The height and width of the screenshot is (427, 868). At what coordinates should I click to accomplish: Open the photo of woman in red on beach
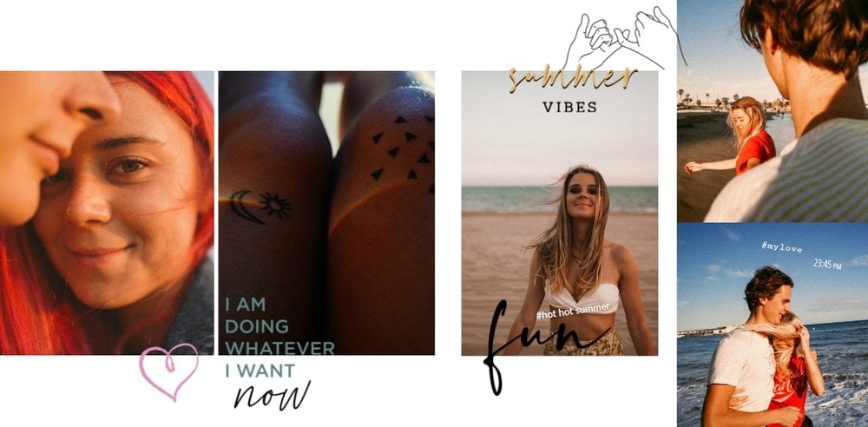point(773,111)
